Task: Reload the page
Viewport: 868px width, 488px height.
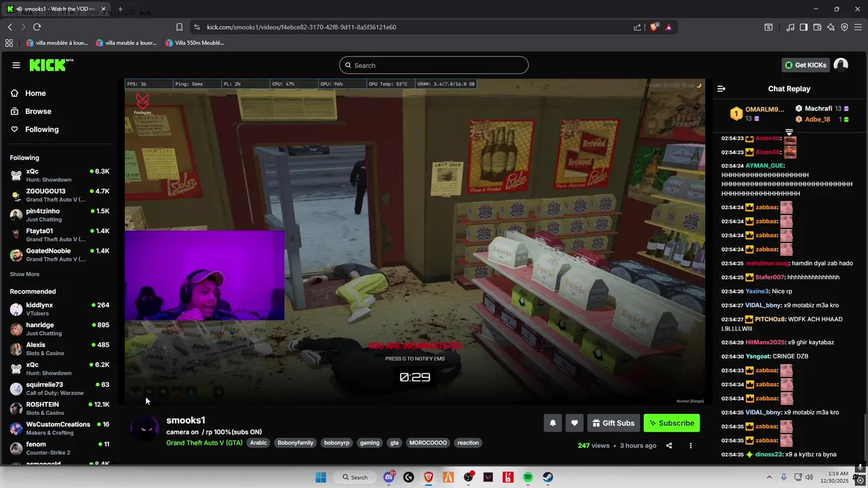Action: 37,27
